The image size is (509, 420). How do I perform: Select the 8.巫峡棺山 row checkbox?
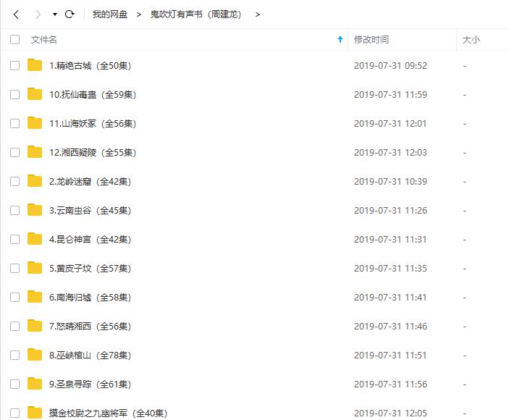point(15,355)
